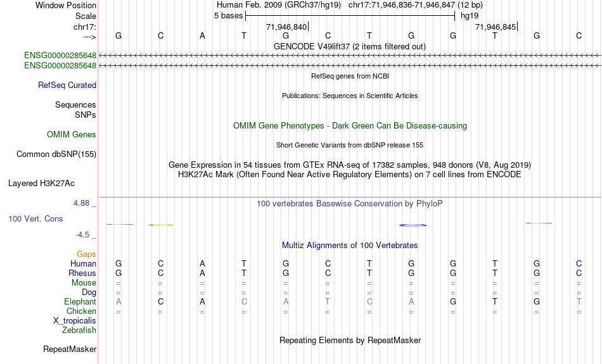
Task: Click the 5 bases scale bar
Action: [350, 16]
